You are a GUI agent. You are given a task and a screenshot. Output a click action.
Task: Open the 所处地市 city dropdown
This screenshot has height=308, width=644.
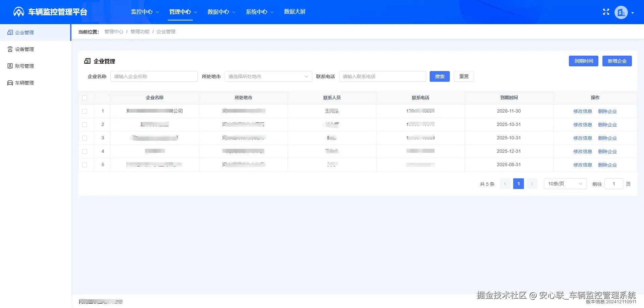[x=268, y=76]
